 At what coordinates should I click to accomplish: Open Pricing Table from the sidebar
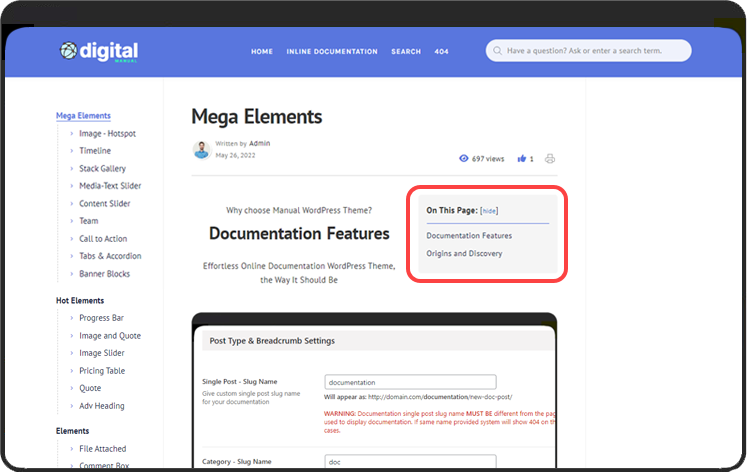coord(102,371)
